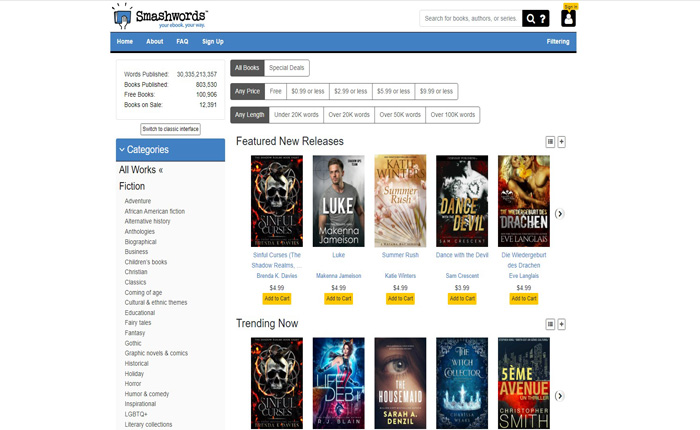Viewport: 700px width, 430px height.
Task: Select the Under 20K words length filter
Action: (296, 115)
